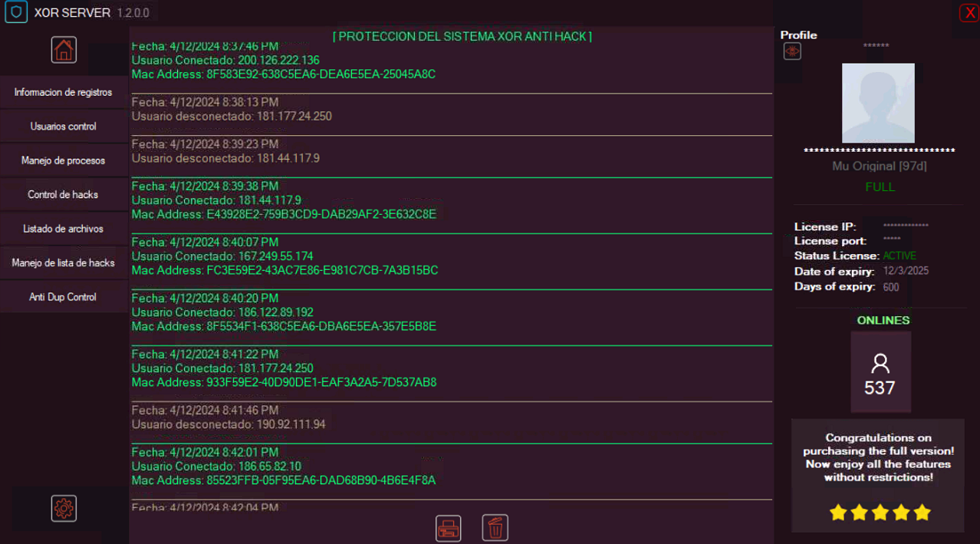This screenshot has height=544, width=980.
Task: Select Usuarios control in sidebar
Action: point(64,127)
